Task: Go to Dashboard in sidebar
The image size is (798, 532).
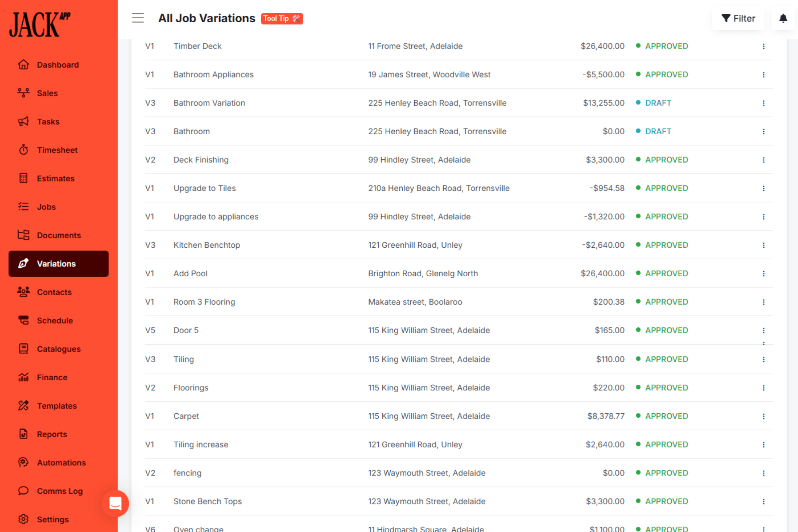Action: click(58, 65)
